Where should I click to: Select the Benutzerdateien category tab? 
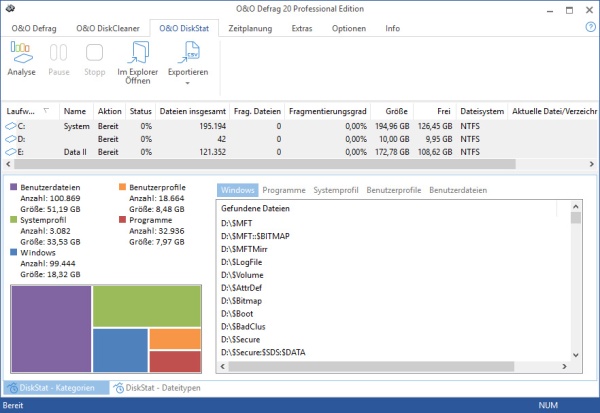click(x=458, y=190)
